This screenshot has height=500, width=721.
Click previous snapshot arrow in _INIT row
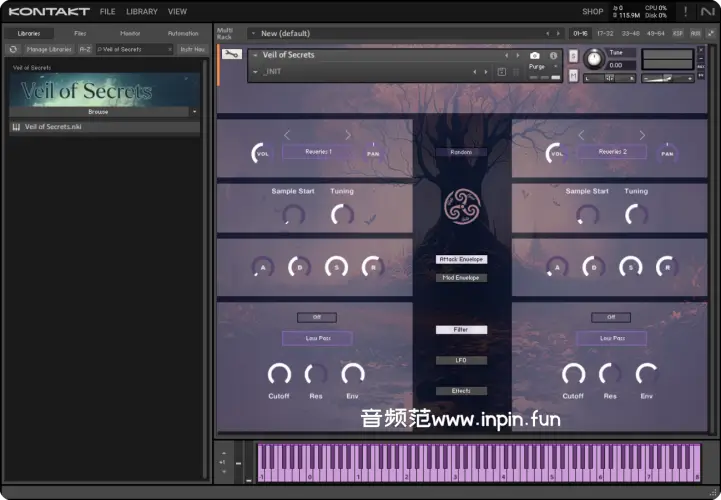pos(475,72)
